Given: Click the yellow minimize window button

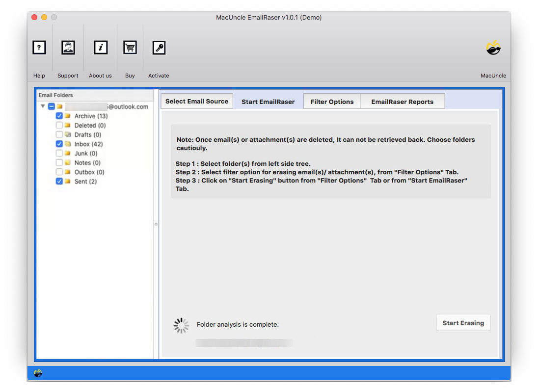Looking at the screenshot, I should click(44, 17).
